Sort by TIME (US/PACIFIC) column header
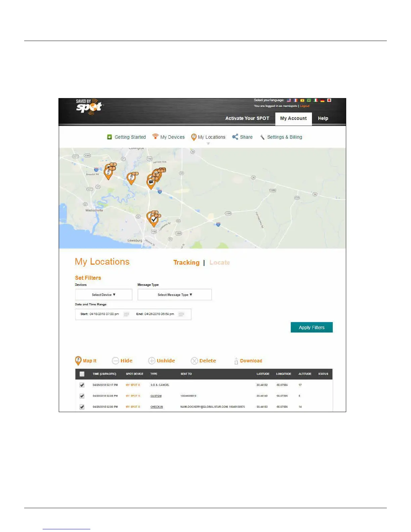The height and width of the screenshot is (532, 411). tap(104, 374)
